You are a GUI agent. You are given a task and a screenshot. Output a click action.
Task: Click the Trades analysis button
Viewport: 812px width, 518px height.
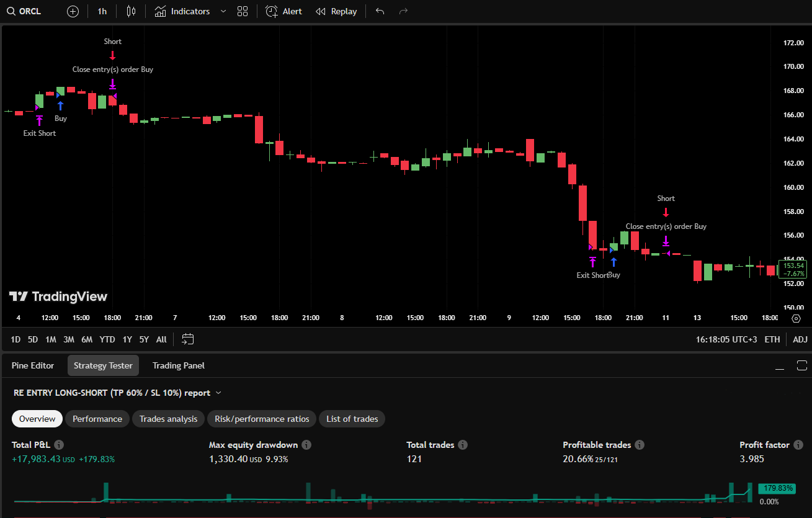click(x=168, y=419)
